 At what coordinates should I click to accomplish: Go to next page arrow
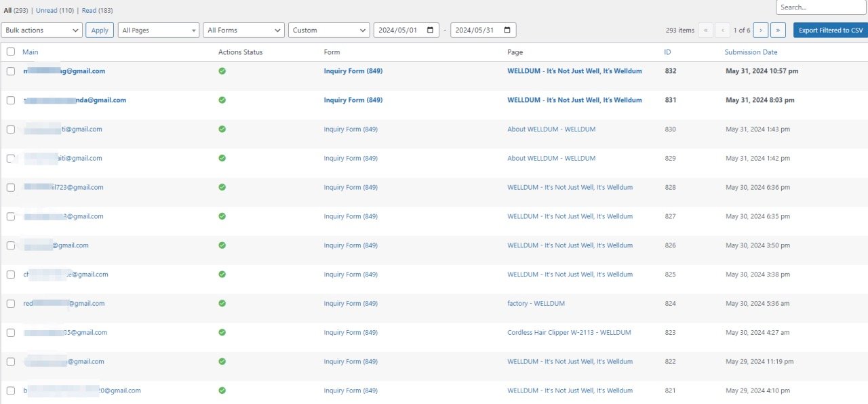(761, 31)
